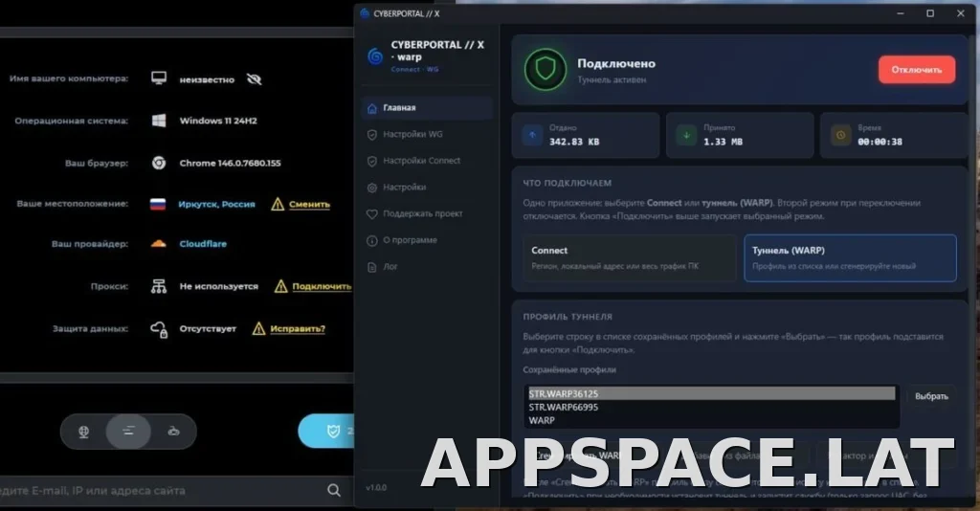Click the Russian flag icon
The image size is (980, 511).
[158, 204]
